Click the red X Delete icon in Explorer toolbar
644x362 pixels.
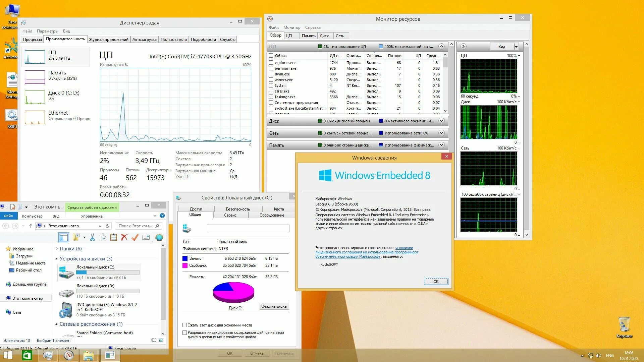[124, 238]
